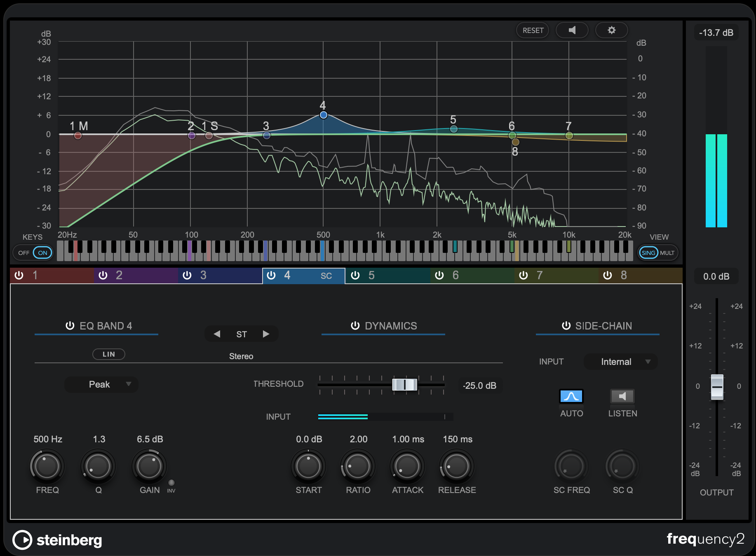
Task: Click the SC label on band 4 tab
Action: click(326, 276)
